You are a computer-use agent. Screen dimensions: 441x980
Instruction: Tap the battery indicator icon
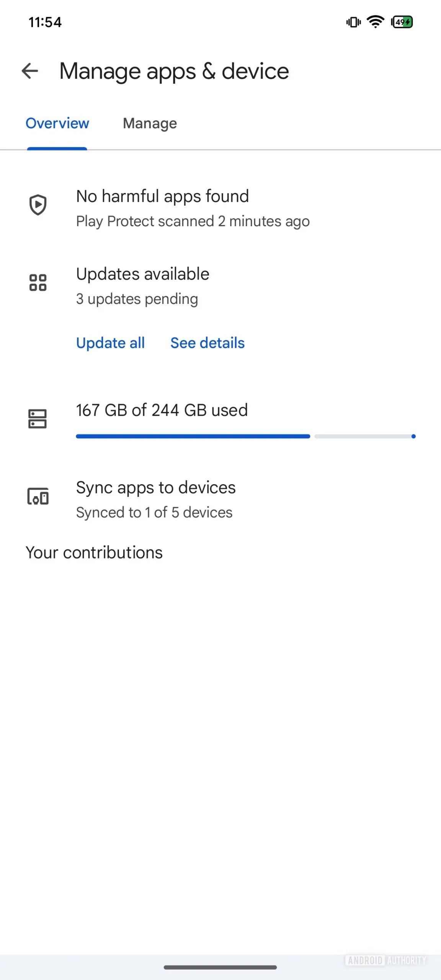[402, 22]
